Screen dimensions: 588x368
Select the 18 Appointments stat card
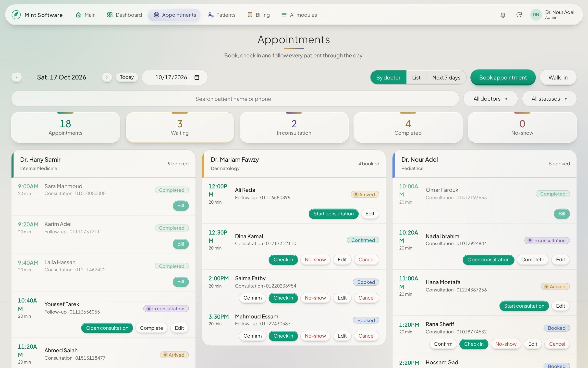pyautogui.click(x=65, y=127)
